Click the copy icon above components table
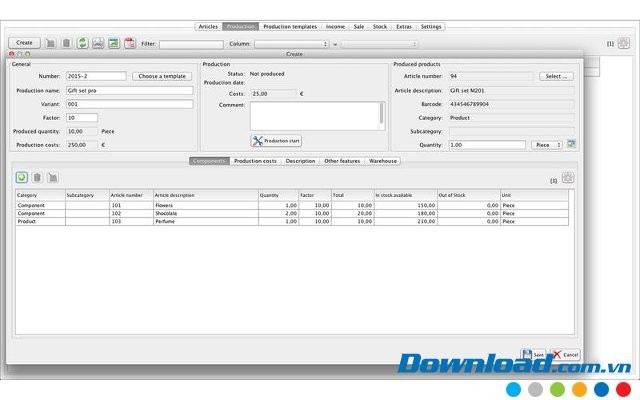 coord(52,177)
